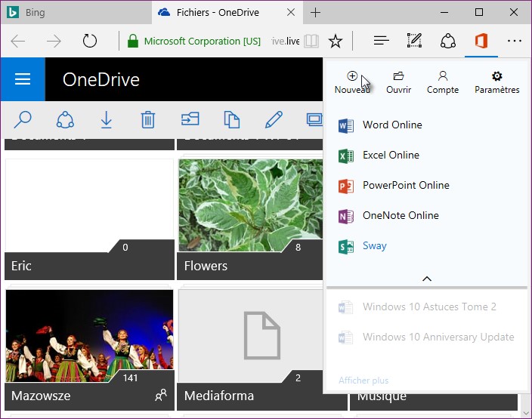Add page to favorites with star
The width and height of the screenshot is (532, 419).
[x=336, y=41]
